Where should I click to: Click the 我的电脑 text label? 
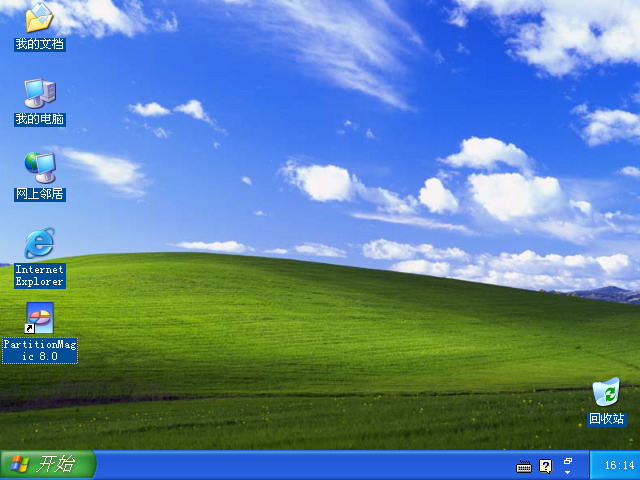point(39,119)
